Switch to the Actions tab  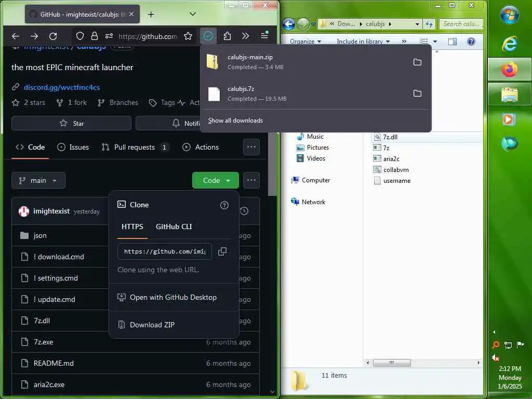click(x=201, y=147)
